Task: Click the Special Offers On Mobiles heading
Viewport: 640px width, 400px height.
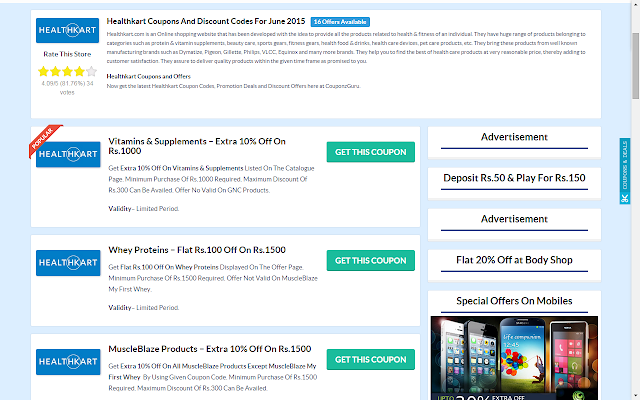Action: point(514,301)
